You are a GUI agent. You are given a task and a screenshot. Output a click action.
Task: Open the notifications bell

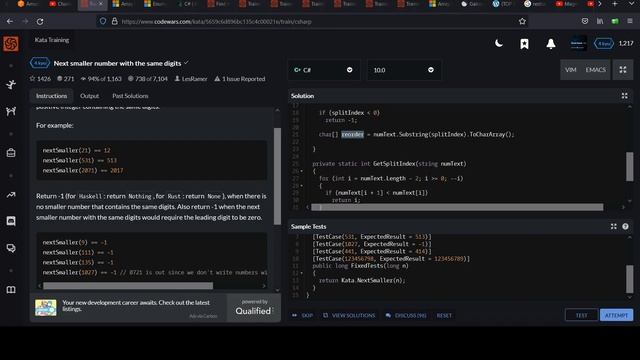click(x=551, y=44)
